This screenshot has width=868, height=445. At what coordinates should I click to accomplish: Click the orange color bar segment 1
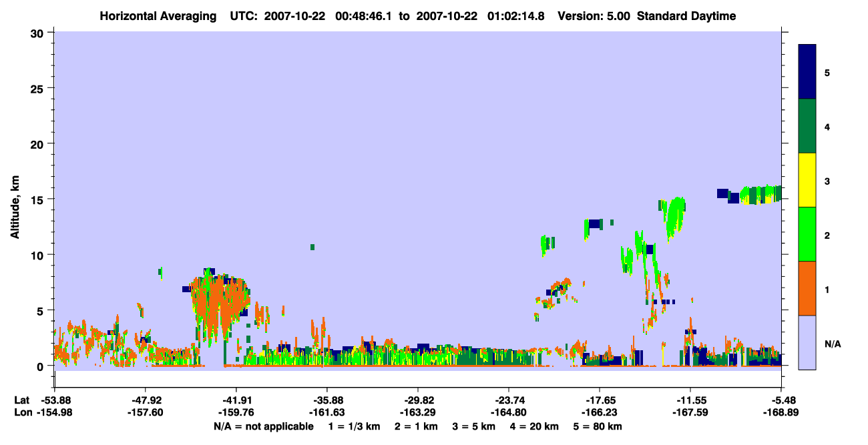click(807, 288)
